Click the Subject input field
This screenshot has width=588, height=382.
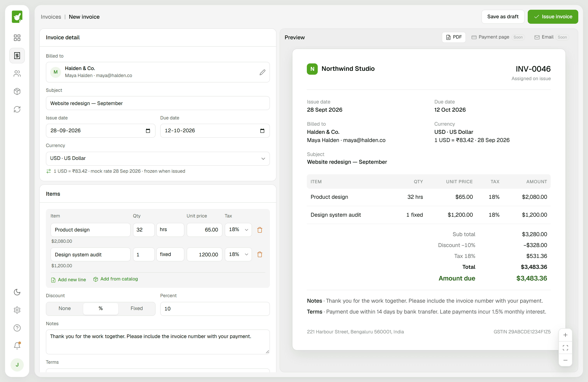158,103
